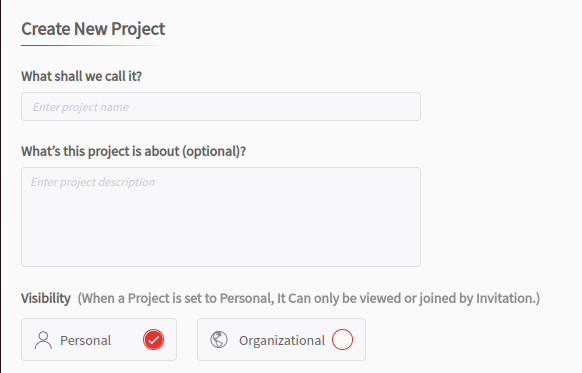Select the empty Organizational radio circle
582x373 pixels.
click(342, 340)
